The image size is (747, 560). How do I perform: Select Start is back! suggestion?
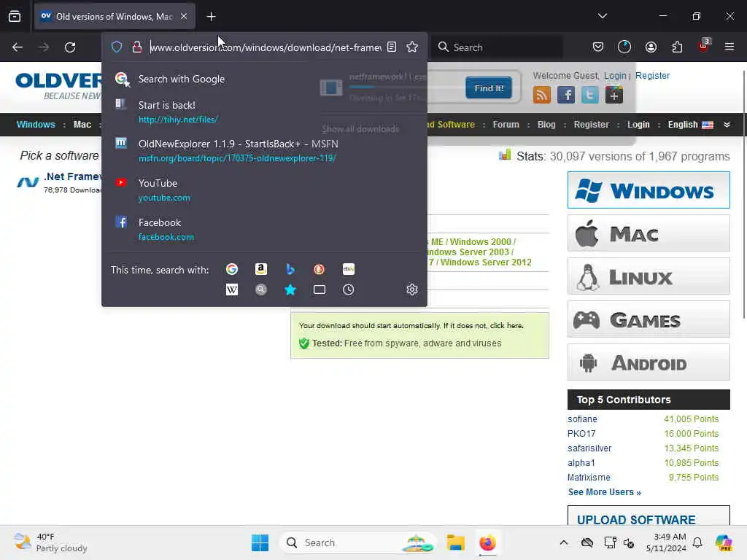coord(264,112)
